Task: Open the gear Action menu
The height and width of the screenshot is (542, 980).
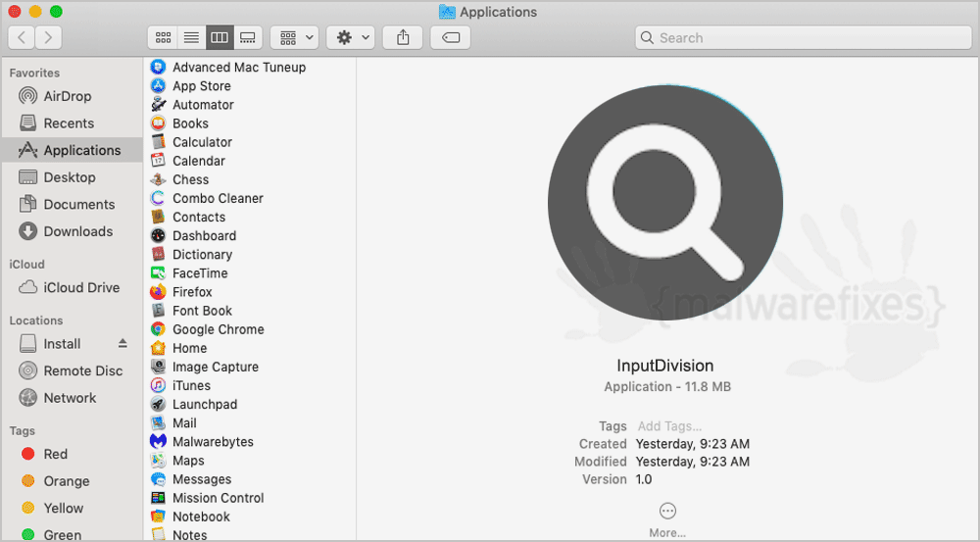Action: click(351, 37)
